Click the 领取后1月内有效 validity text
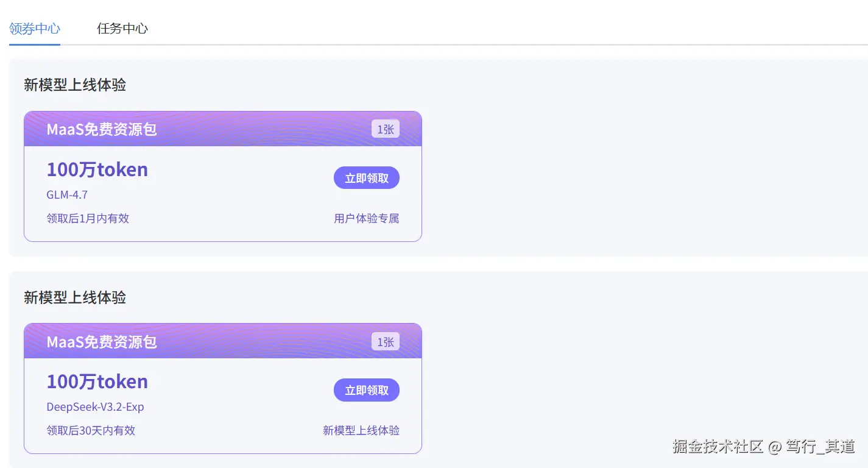The image size is (868, 468). tap(88, 218)
